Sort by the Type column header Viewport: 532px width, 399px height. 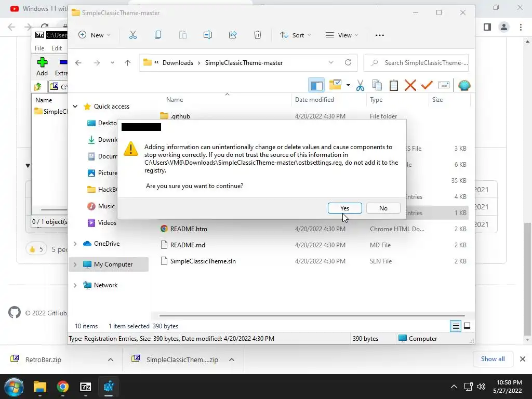pos(376,99)
